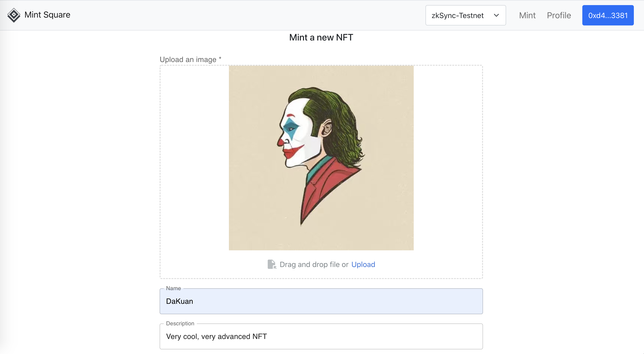
Task: Click the "Drag and drop file or" text
Action: [314, 264]
